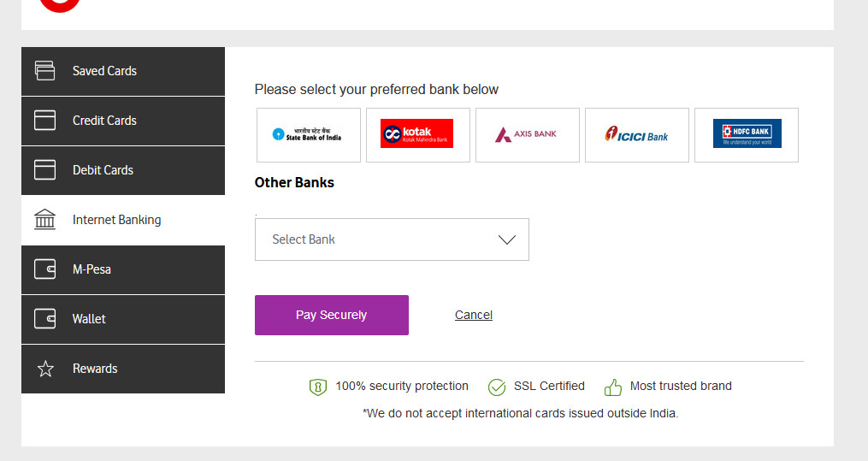Click the Select Bank chevron arrow
868x461 pixels.
[507, 239]
